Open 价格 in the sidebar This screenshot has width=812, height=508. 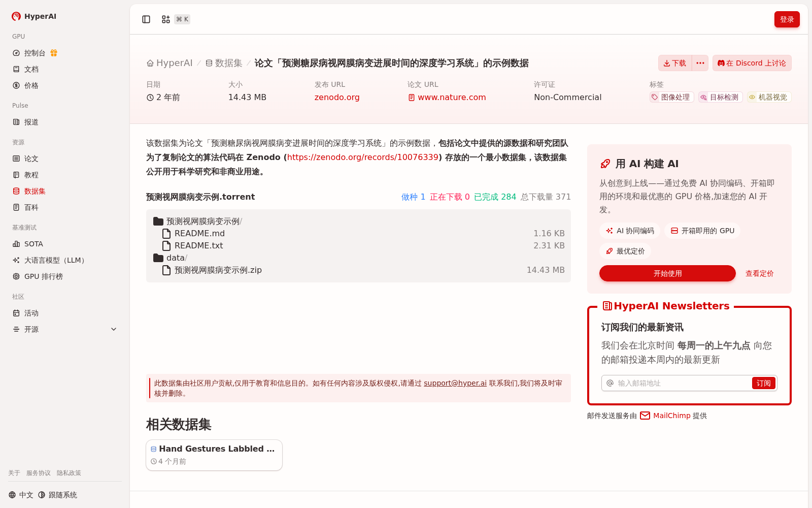(65, 85)
